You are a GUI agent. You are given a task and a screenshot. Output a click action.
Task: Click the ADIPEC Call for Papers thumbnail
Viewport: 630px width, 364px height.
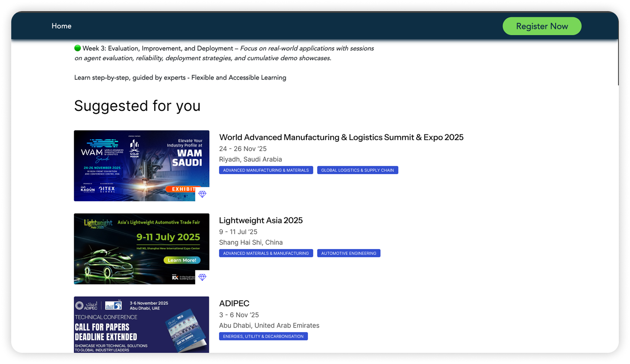(141, 325)
